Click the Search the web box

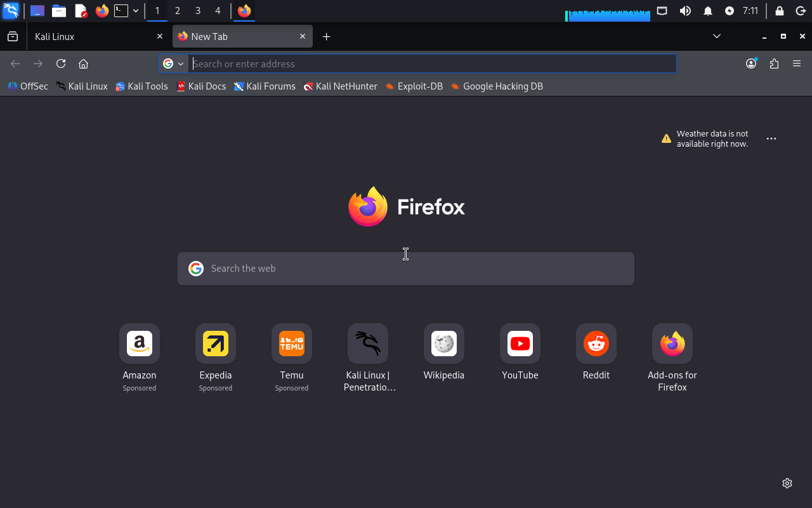[406, 269]
